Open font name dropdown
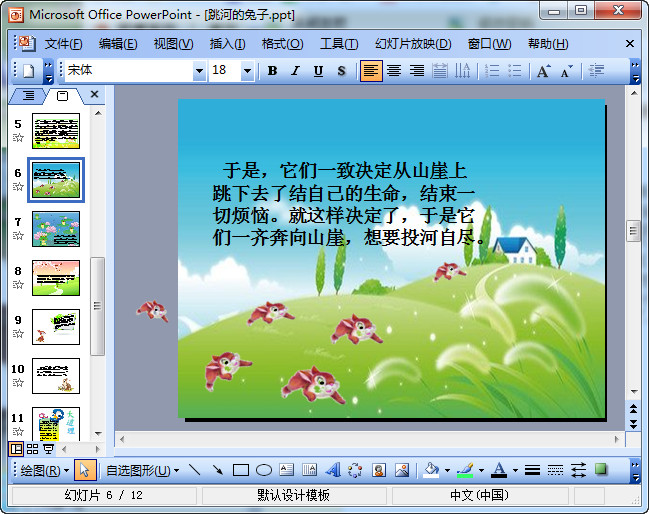 pos(199,71)
